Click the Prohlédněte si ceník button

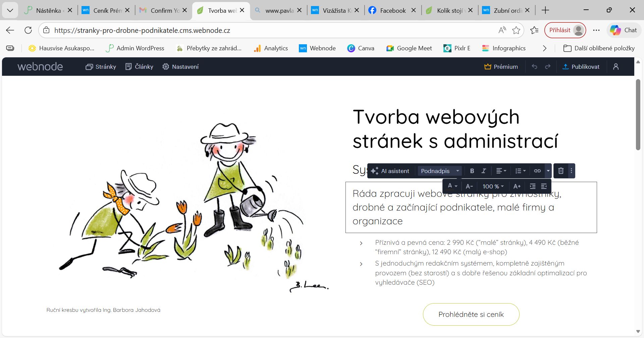[x=471, y=314]
